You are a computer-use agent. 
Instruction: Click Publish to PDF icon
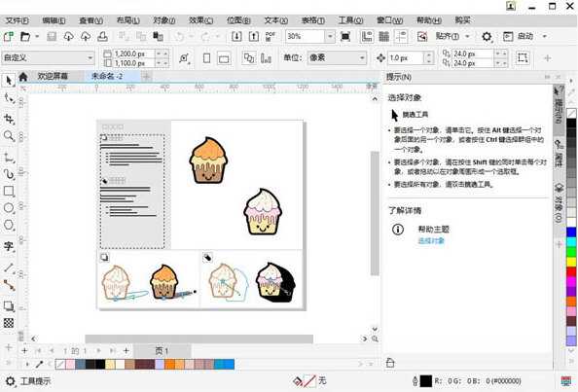(271, 36)
